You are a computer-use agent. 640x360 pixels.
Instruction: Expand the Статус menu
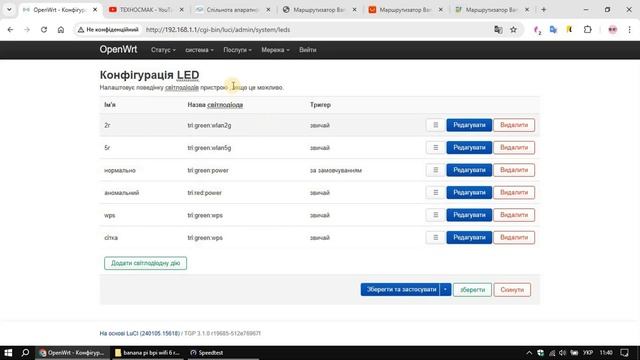[163, 50]
